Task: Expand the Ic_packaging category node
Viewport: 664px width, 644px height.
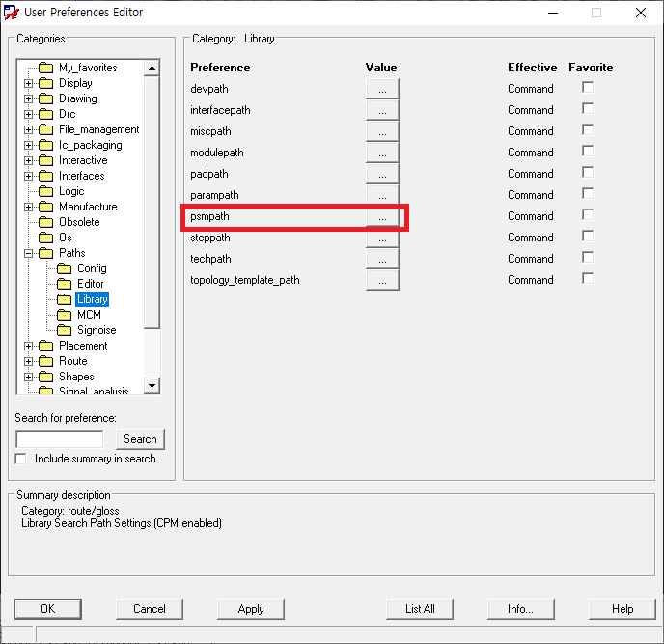Action: point(28,146)
